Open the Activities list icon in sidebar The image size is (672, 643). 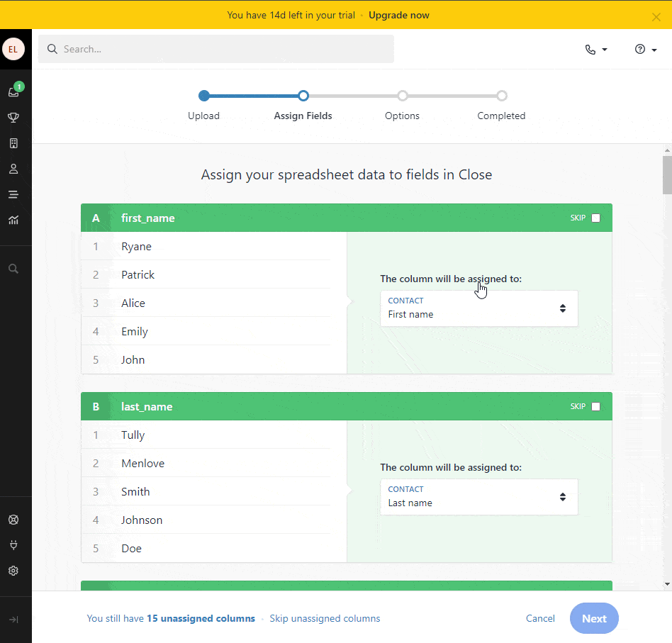tap(13, 195)
